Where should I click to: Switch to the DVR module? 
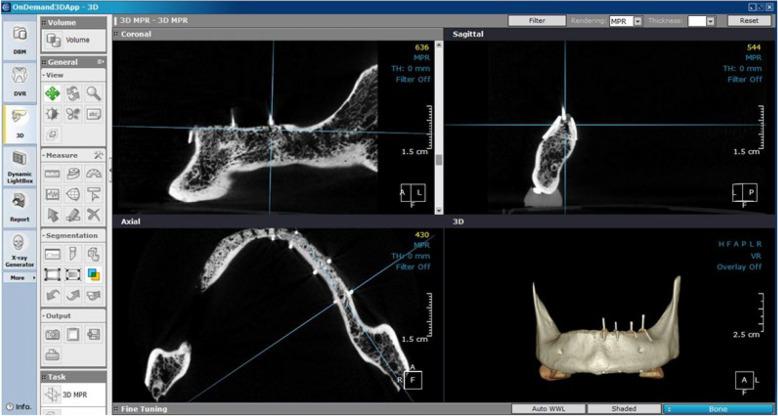(19, 80)
